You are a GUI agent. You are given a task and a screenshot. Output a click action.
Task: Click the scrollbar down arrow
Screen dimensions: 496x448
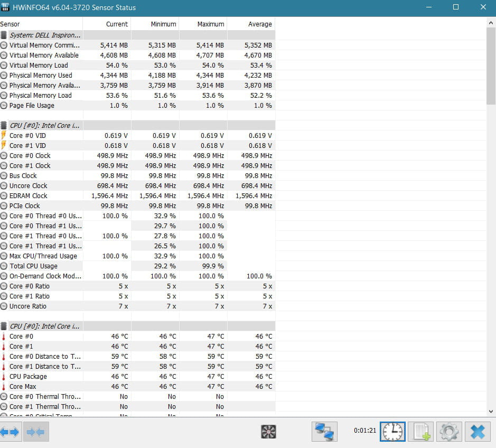tap(491, 412)
